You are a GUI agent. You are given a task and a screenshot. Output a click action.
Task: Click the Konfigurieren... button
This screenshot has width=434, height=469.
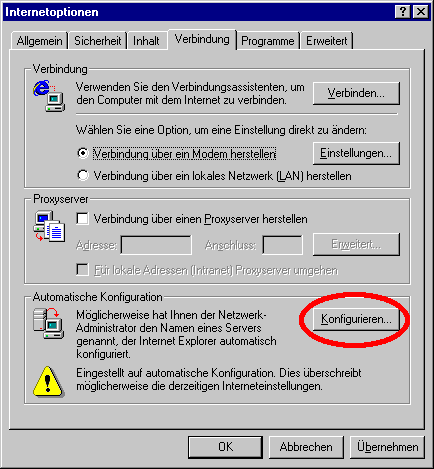pos(356,319)
